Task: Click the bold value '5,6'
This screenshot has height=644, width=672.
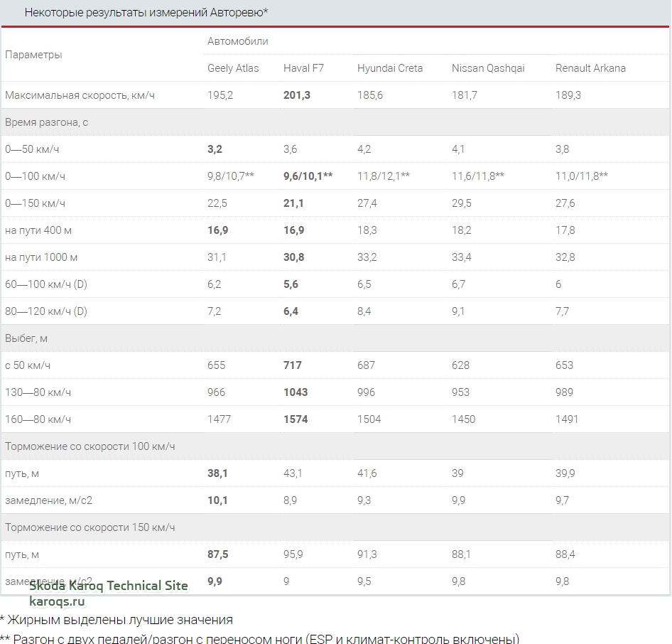Action: [x=291, y=284]
